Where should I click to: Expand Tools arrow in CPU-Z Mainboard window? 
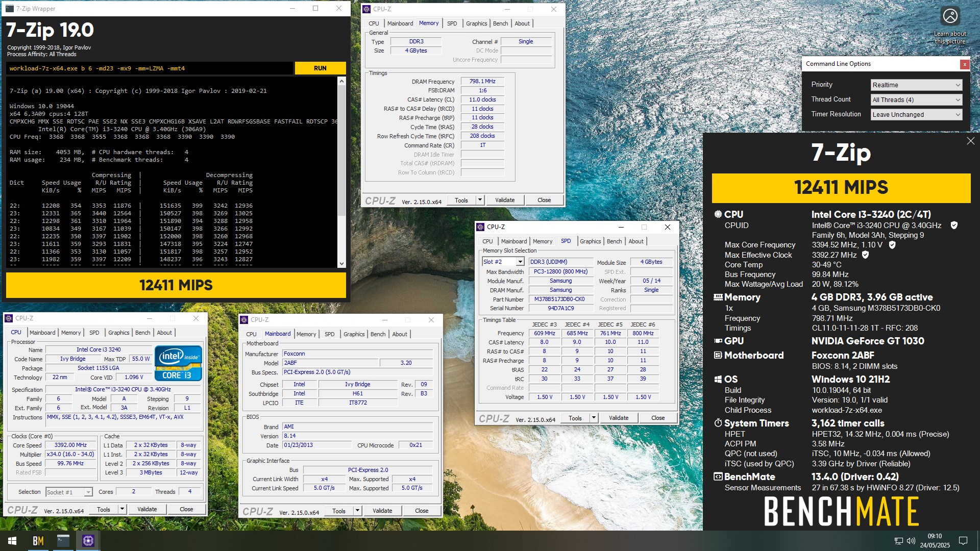coord(357,511)
